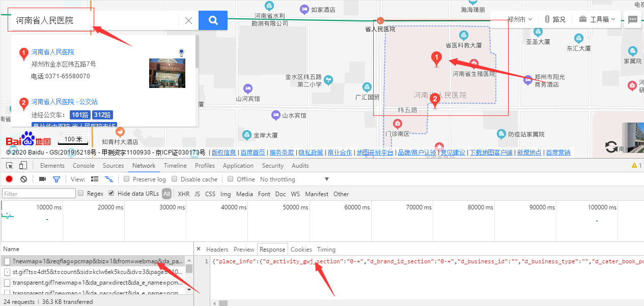Open the 河南省人民医院 result link
644x306 pixels.
(x=52, y=52)
